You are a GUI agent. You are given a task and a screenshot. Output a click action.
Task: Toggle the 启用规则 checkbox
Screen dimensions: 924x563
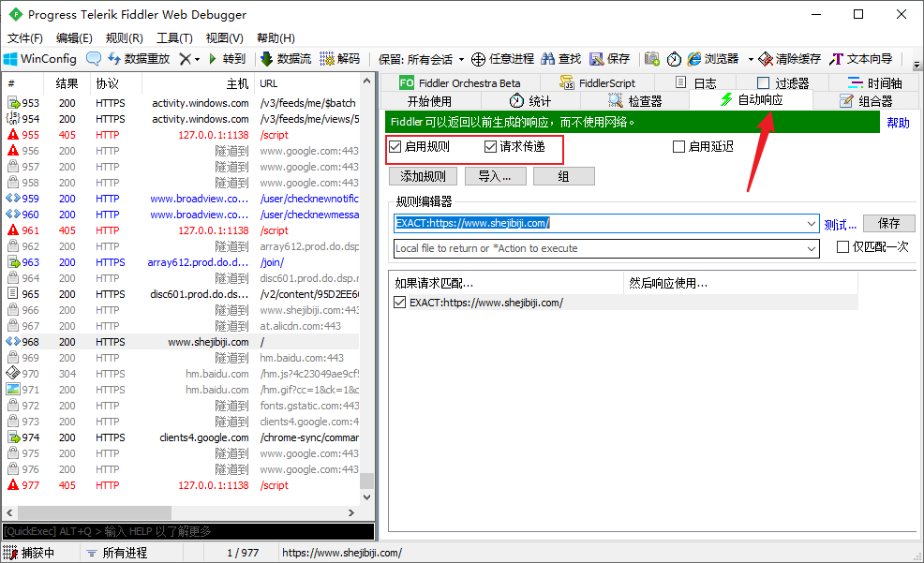(395, 147)
